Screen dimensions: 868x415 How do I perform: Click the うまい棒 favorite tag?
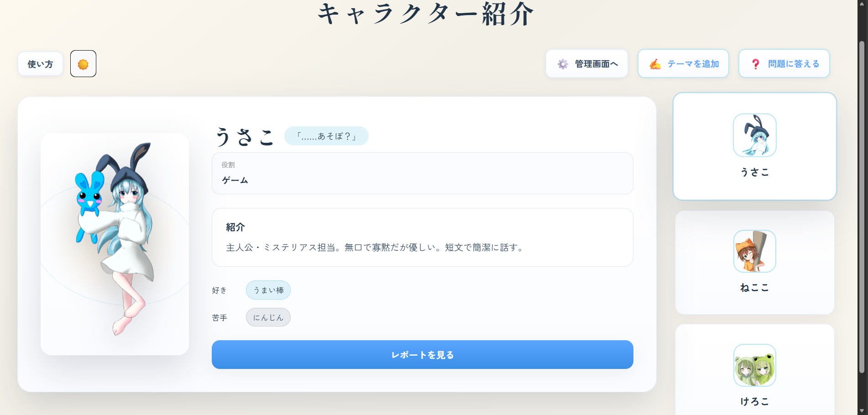tap(268, 290)
